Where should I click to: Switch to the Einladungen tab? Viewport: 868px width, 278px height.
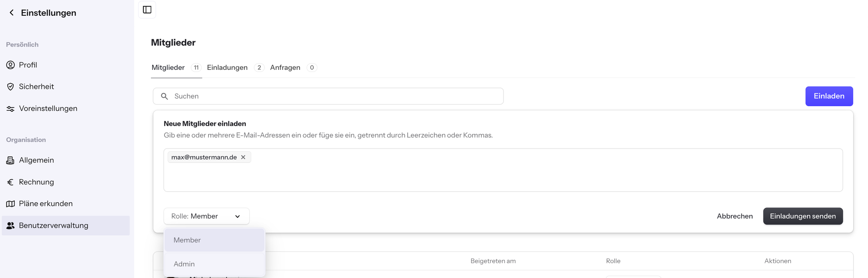tap(235, 68)
